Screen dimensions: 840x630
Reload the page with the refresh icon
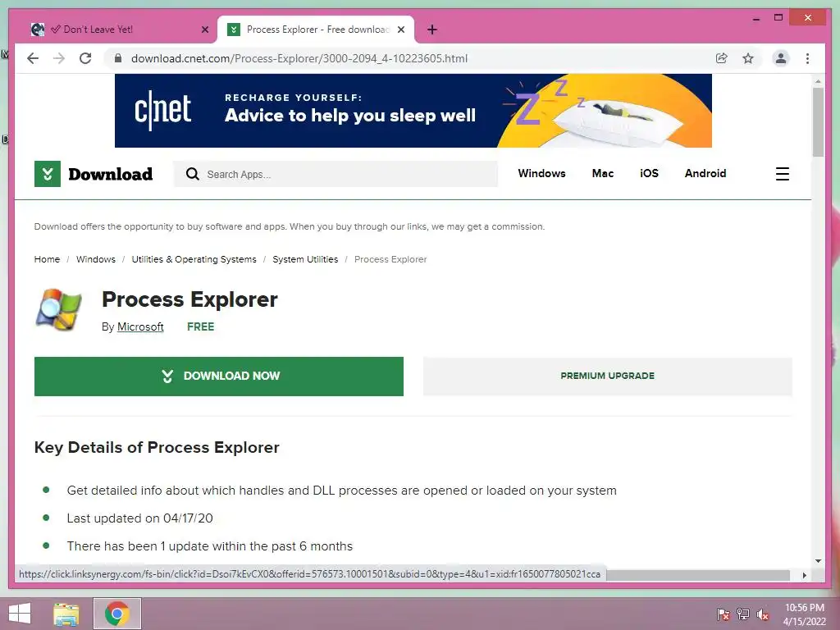(85, 58)
